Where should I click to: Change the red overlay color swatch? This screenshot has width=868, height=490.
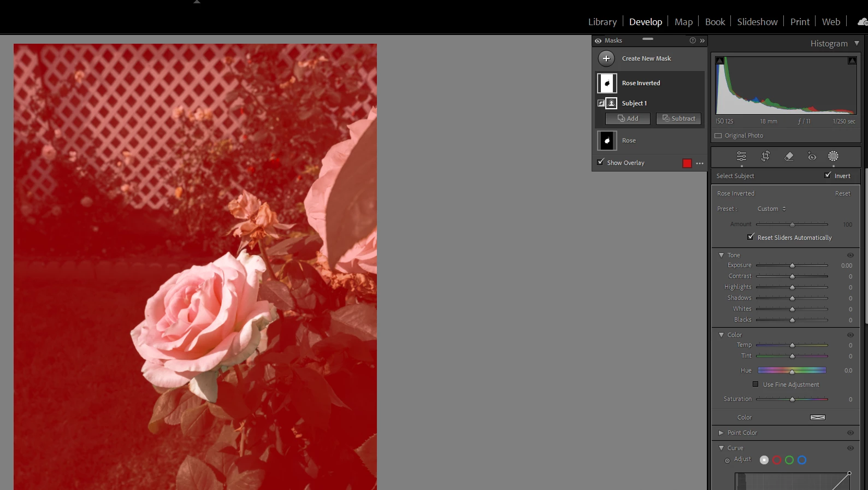(x=687, y=163)
